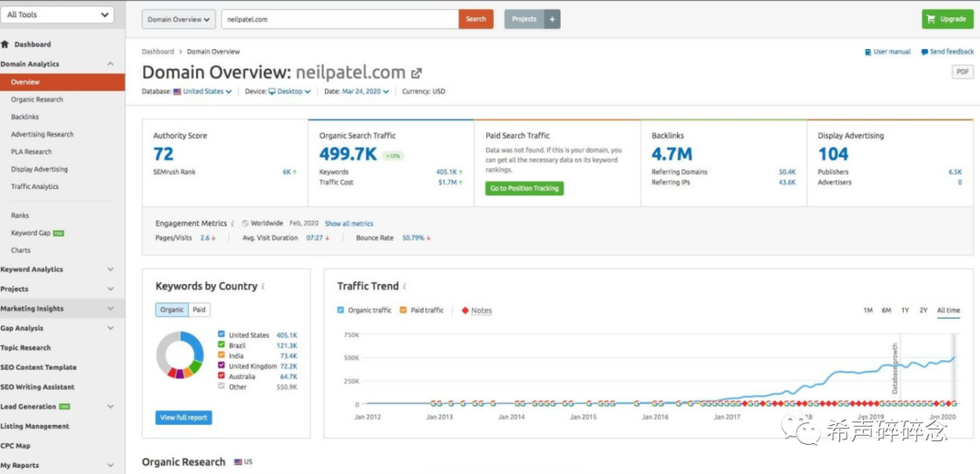Select the All time trend range

(x=948, y=311)
